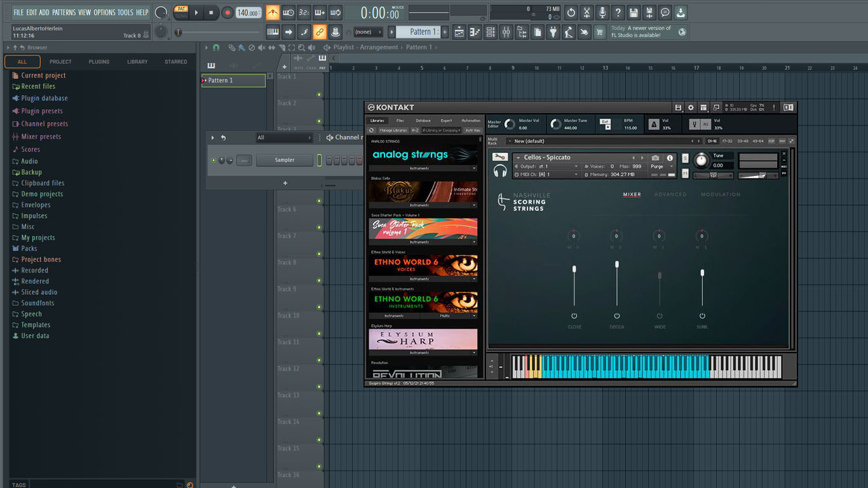This screenshot has height=488, width=868.
Task: Open analog strings Instruments dropdown
Action: [x=423, y=168]
